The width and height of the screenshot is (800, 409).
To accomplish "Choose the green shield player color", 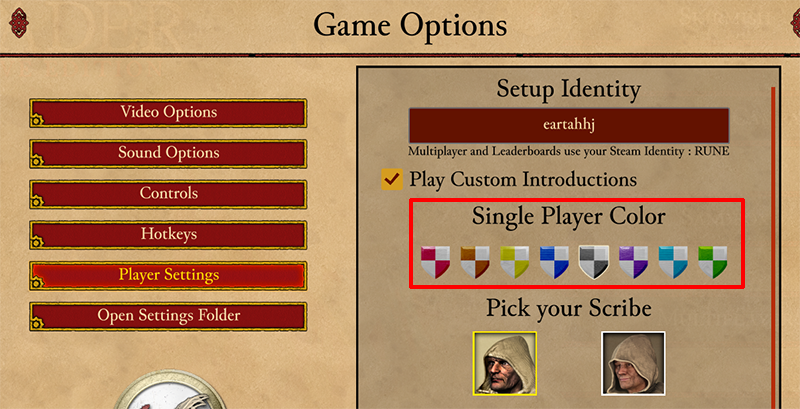I will 712,262.
